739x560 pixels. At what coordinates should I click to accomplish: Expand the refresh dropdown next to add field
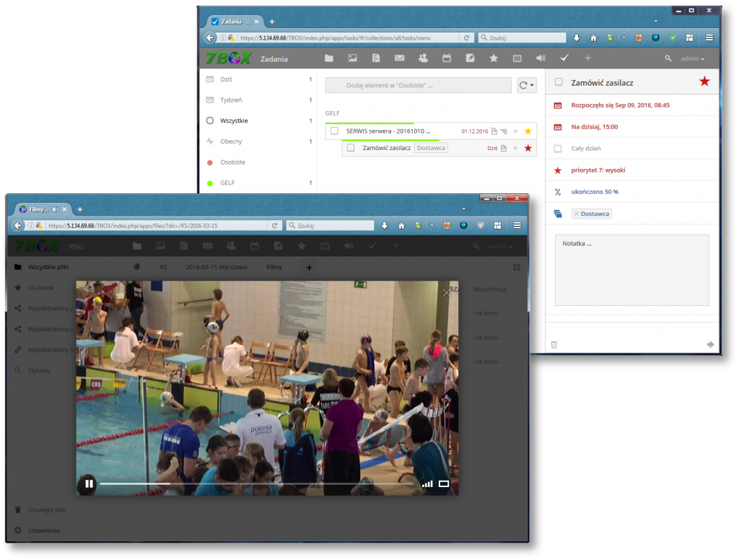click(x=528, y=86)
